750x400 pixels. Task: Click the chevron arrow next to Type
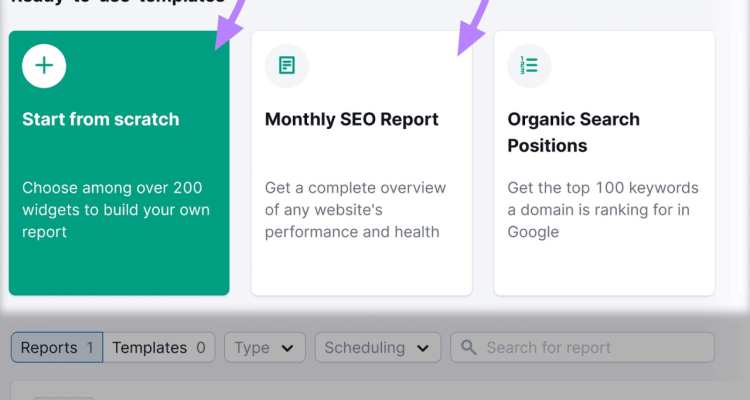288,348
